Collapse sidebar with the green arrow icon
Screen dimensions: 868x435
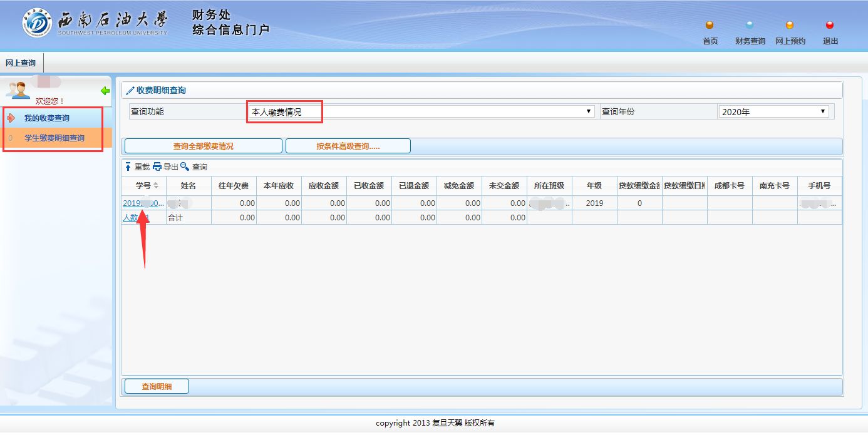pos(105,91)
